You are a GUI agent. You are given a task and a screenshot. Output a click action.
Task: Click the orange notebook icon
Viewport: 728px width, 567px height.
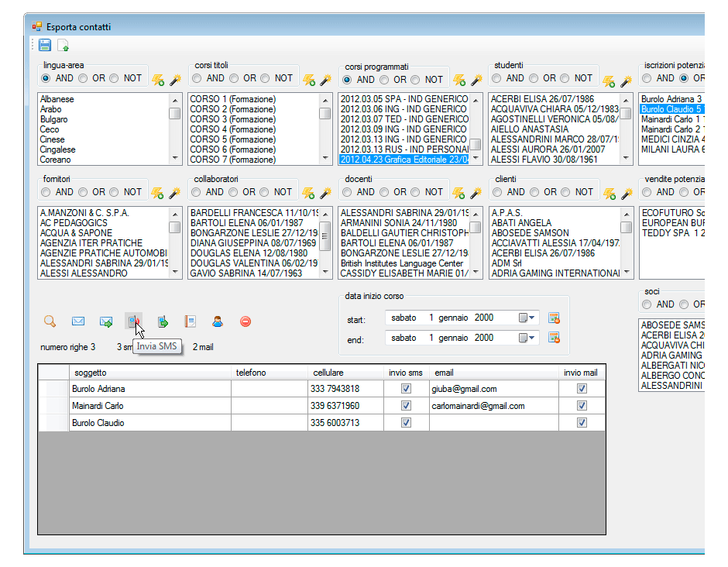click(x=190, y=321)
